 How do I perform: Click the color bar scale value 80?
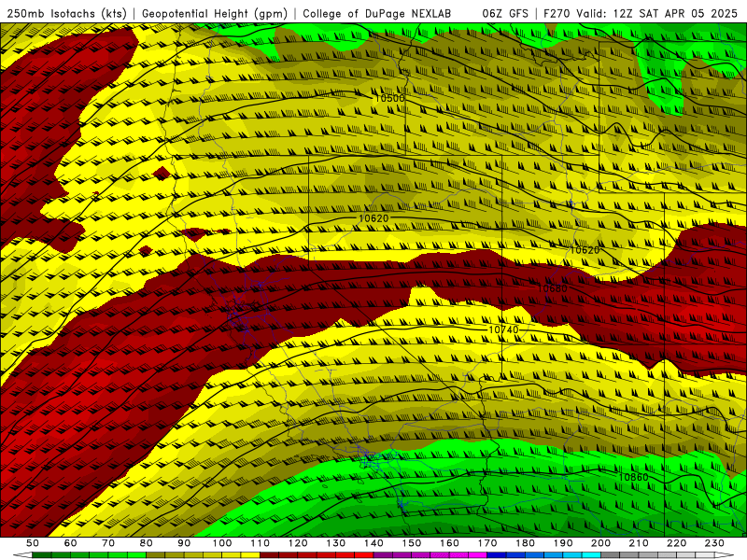pyautogui.click(x=147, y=543)
